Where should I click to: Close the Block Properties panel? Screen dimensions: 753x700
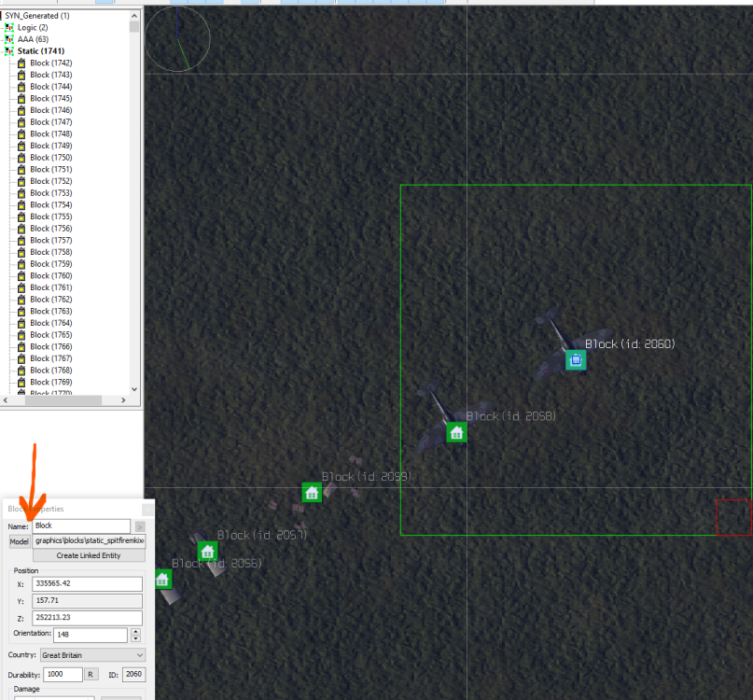pos(148,509)
